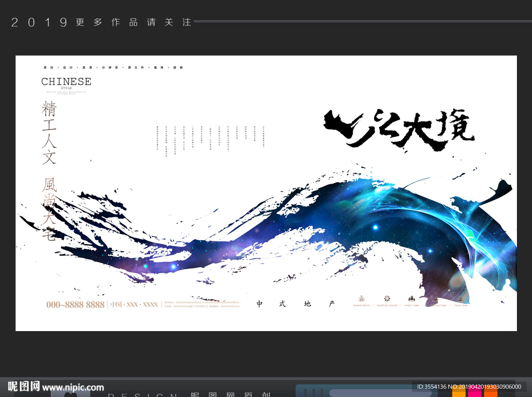Click the Forest Park trees icon
The height and width of the screenshot is (397, 532).
411,299
